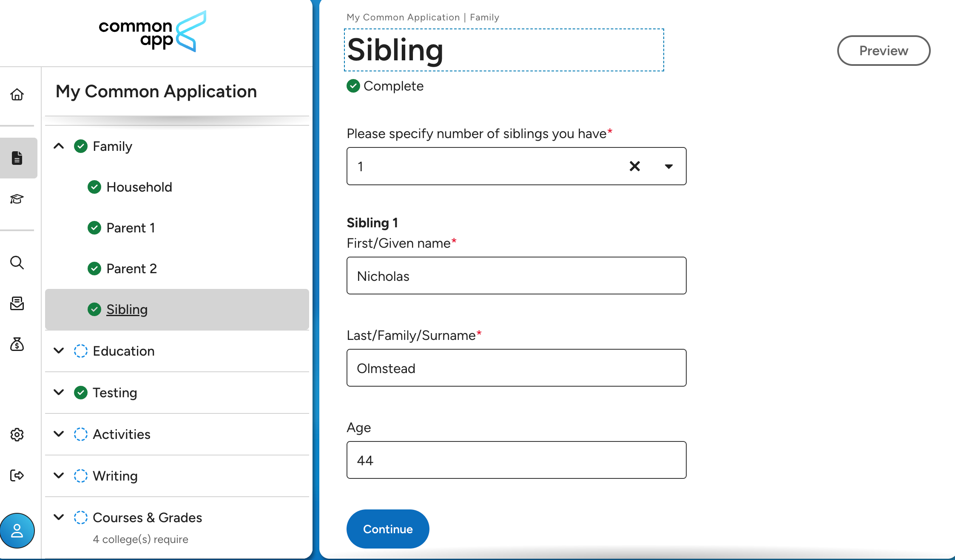Select the document application icon in sidebar

(x=17, y=158)
